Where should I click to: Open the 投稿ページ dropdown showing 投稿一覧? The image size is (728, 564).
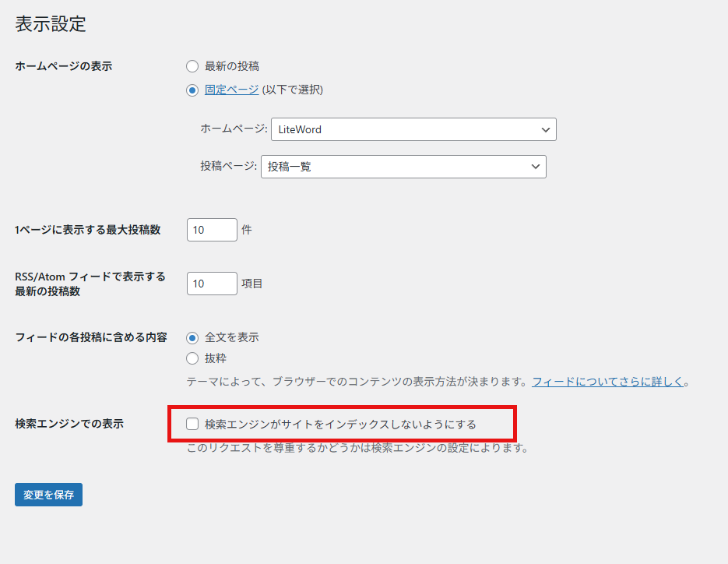403,167
